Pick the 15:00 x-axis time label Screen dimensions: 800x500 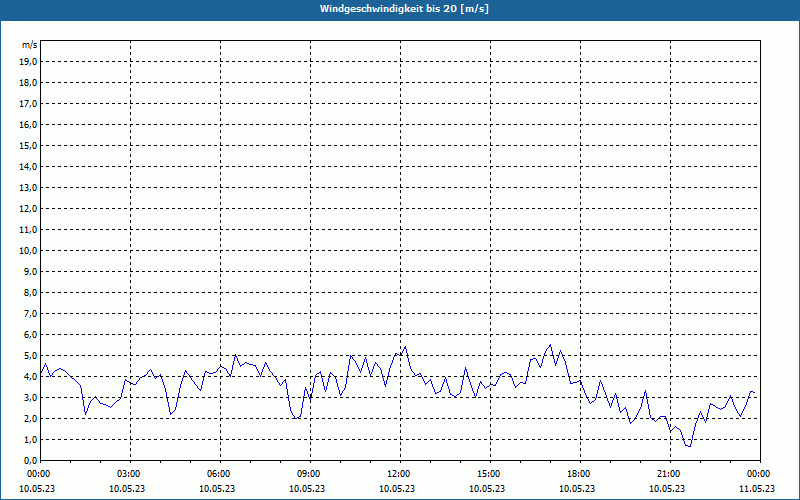489,474
